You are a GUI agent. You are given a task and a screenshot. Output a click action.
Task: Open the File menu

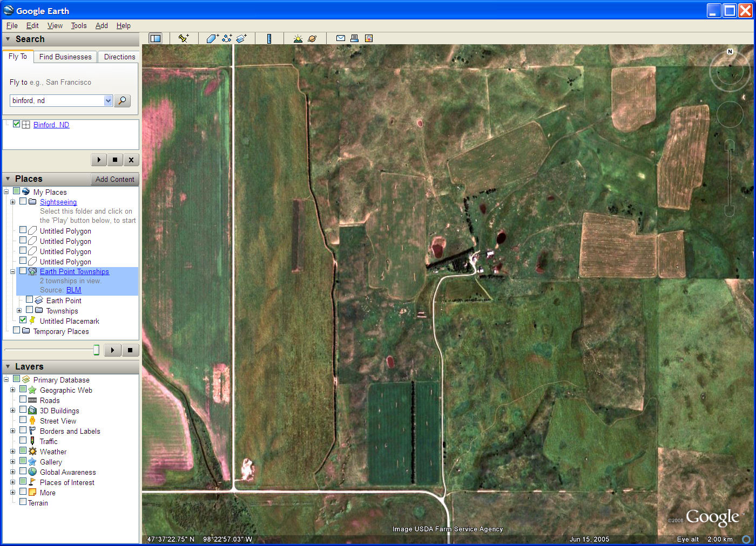[x=12, y=25]
